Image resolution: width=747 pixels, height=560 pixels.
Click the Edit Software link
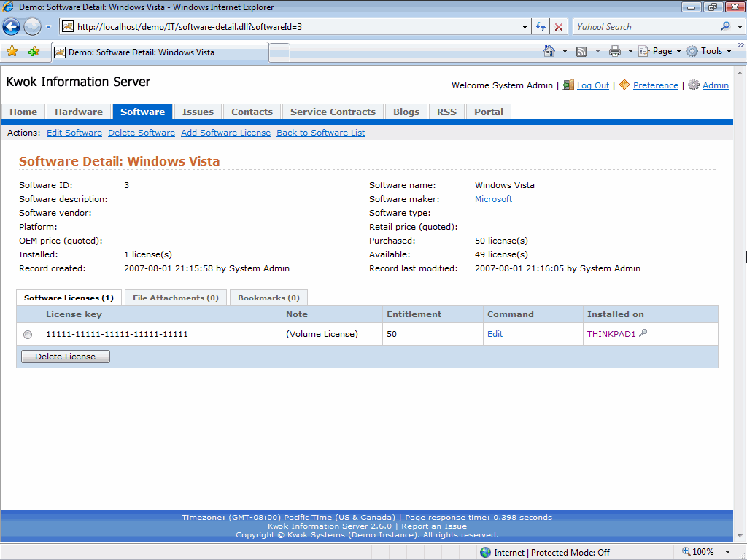click(74, 133)
